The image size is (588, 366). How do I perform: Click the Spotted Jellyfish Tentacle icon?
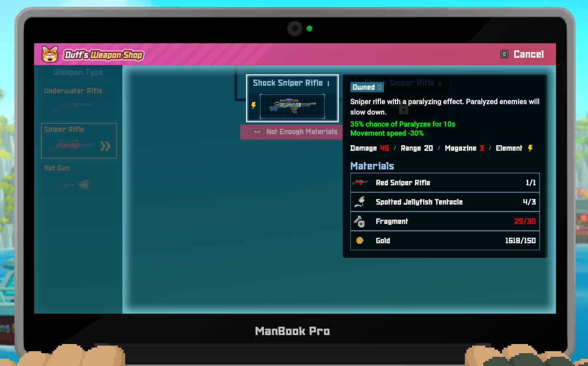click(x=360, y=202)
